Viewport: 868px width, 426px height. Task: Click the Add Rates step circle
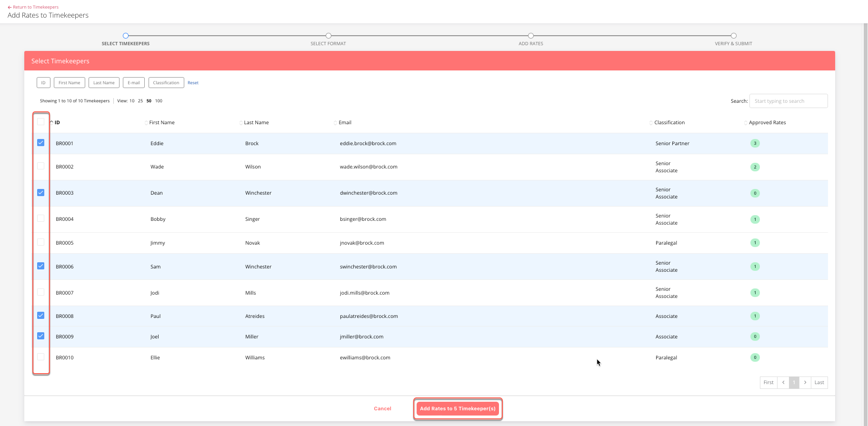pos(530,36)
